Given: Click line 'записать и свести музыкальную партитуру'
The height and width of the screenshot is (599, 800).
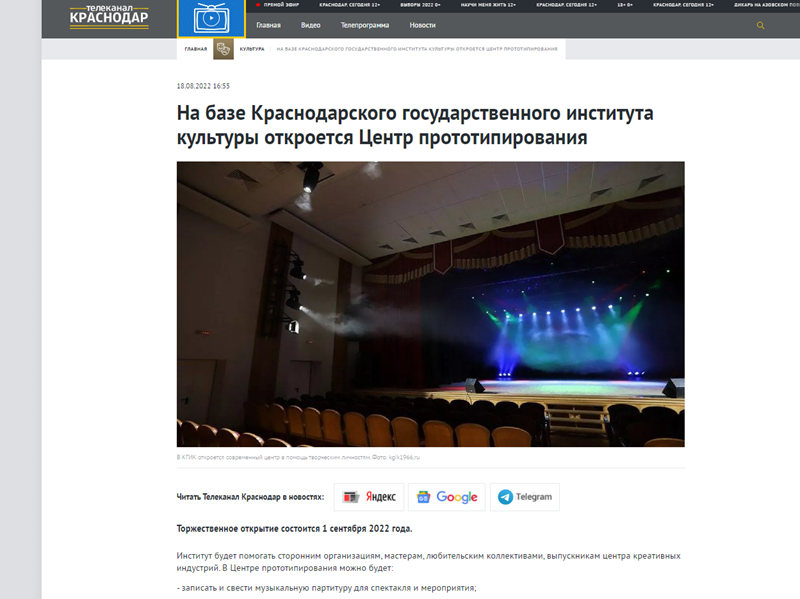Looking at the screenshot, I should 327,588.
